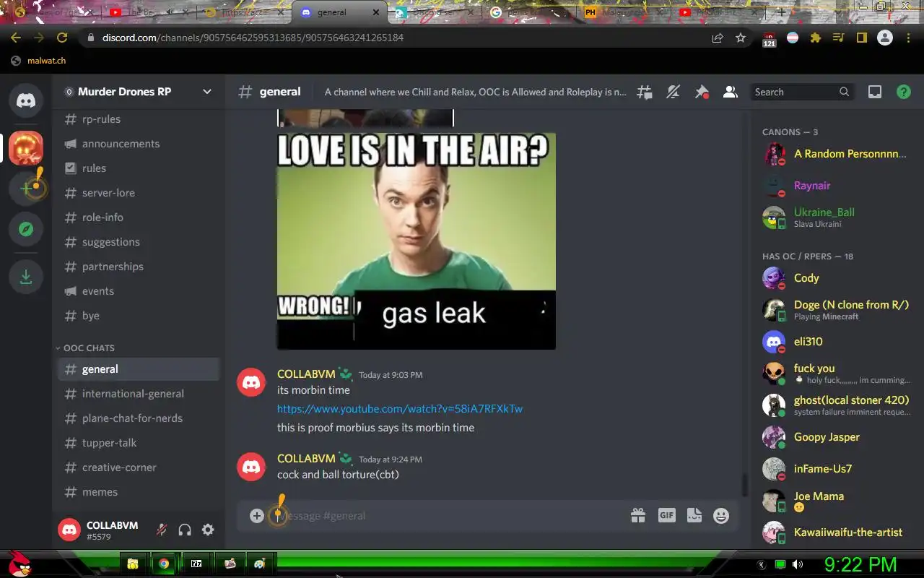Open the role-info channel
The height and width of the screenshot is (578, 924).
[139, 217]
